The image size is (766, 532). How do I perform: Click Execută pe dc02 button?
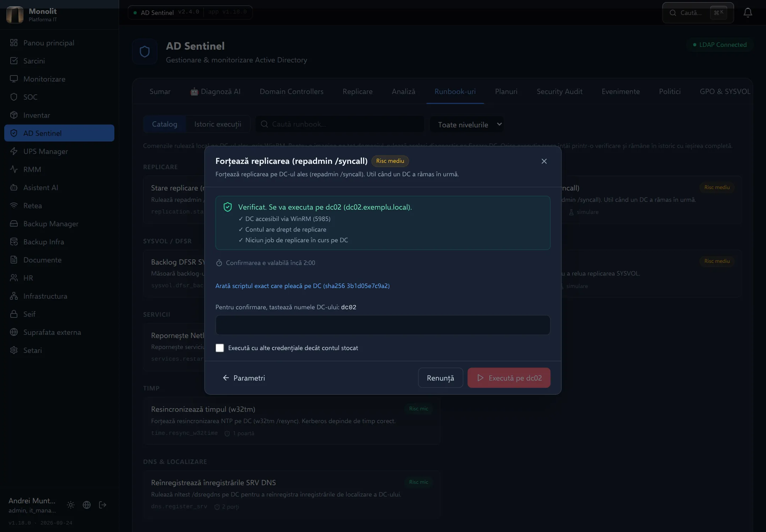pyautogui.click(x=509, y=378)
